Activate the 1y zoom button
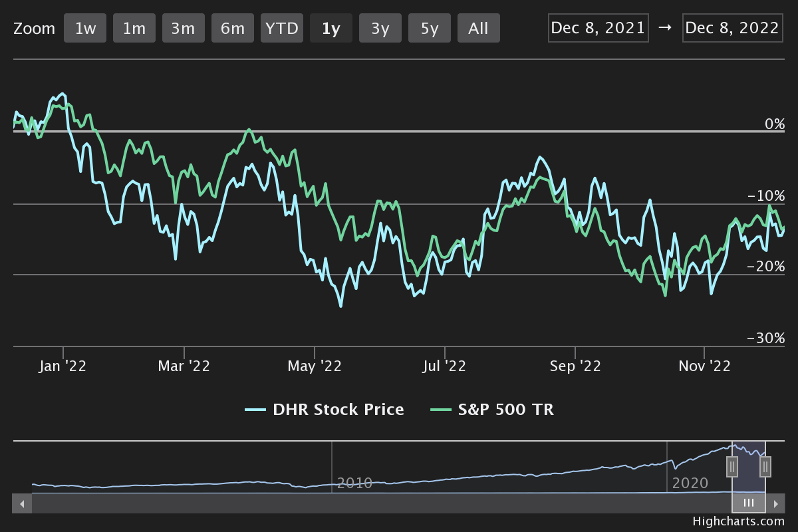This screenshot has width=798, height=532. click(x=331, y=29)
